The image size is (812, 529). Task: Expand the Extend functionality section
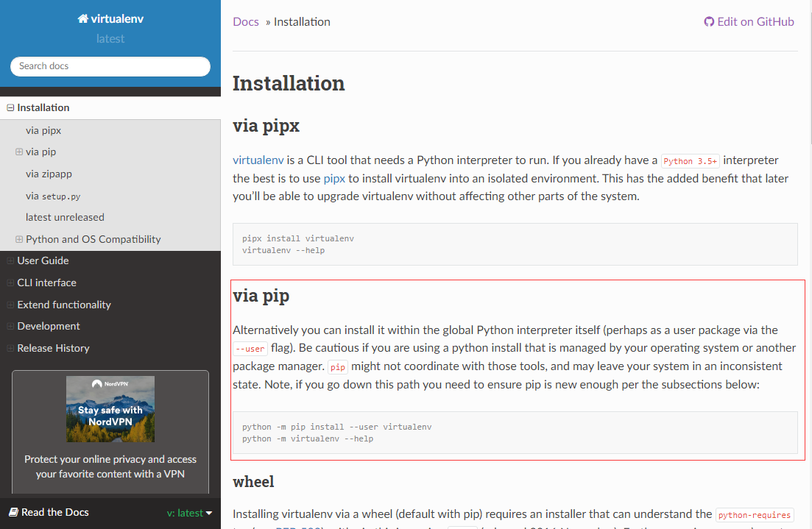point(10,305)
